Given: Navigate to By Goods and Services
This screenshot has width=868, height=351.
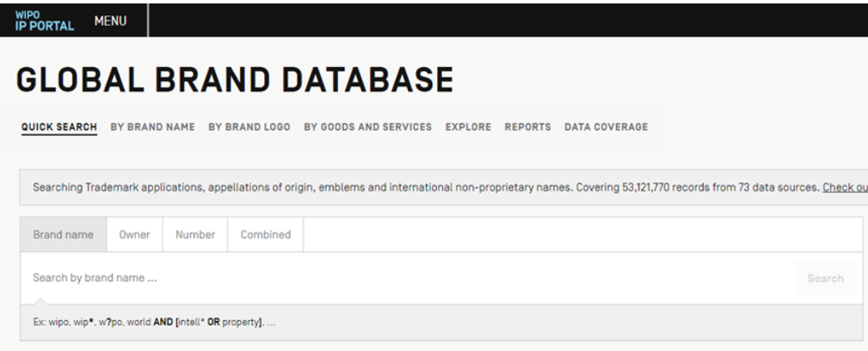Looking at the screenshot, I should pyautogui.click(x=367, y=127).
